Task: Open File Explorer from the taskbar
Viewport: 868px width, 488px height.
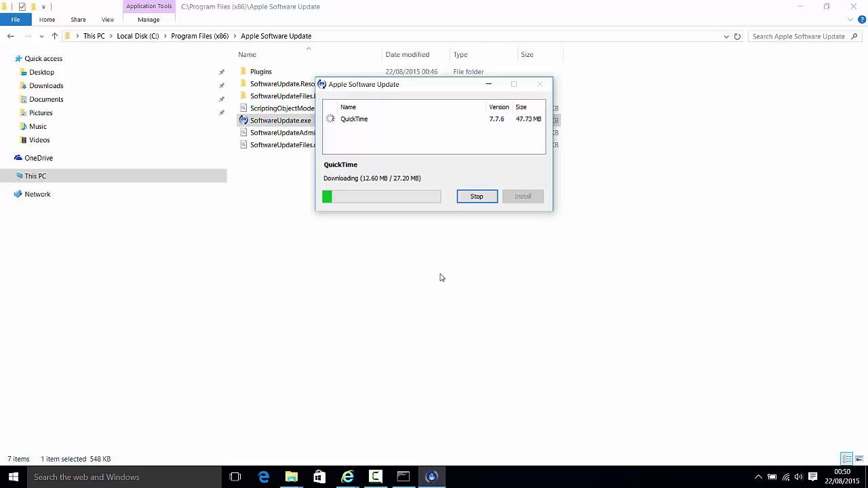Action: click(292, 476)
